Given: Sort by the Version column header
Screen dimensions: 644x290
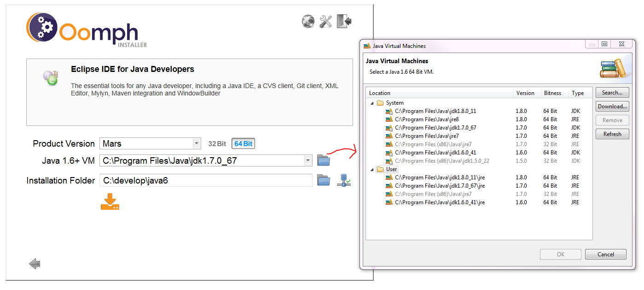Looking at the screenshot, I should (x=527, y=93).
